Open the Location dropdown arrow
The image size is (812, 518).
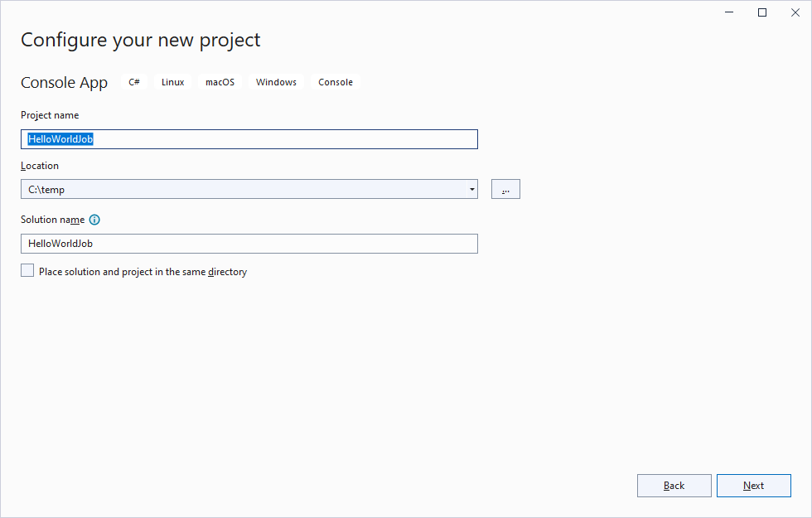tap(471, 189)
